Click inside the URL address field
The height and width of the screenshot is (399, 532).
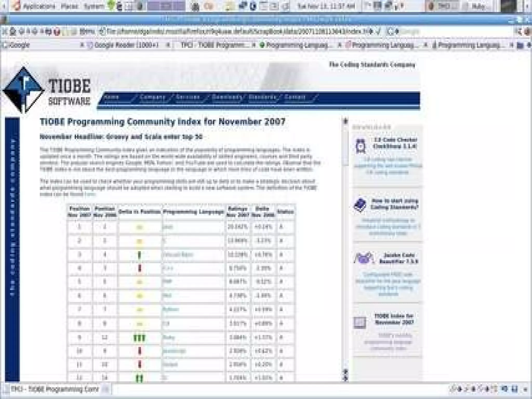point(234,32)
